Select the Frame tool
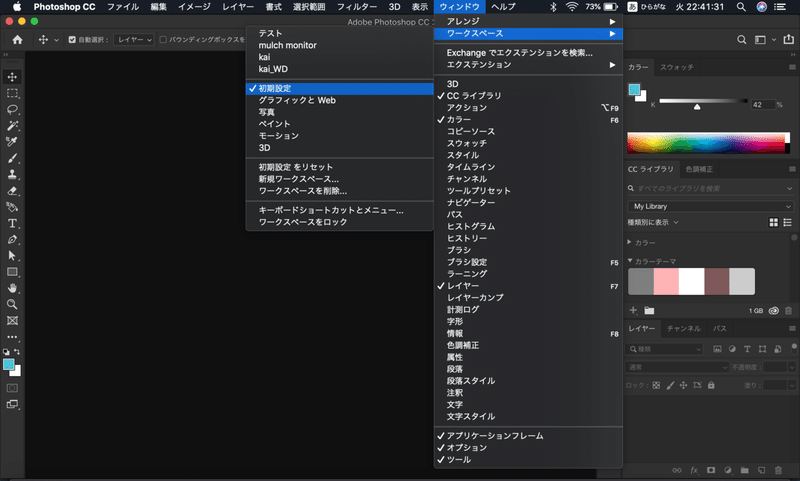800x481 pixels. click(12, 320)
